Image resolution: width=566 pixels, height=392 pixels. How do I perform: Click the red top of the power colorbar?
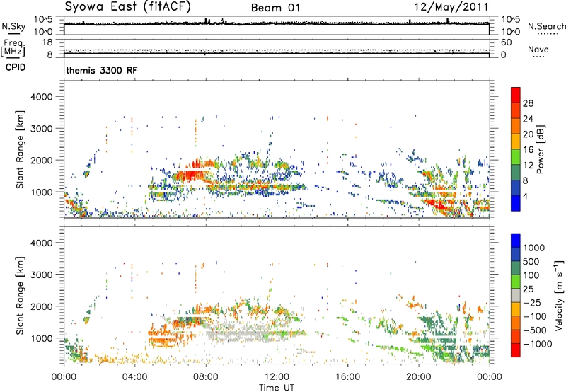(516, 95)
